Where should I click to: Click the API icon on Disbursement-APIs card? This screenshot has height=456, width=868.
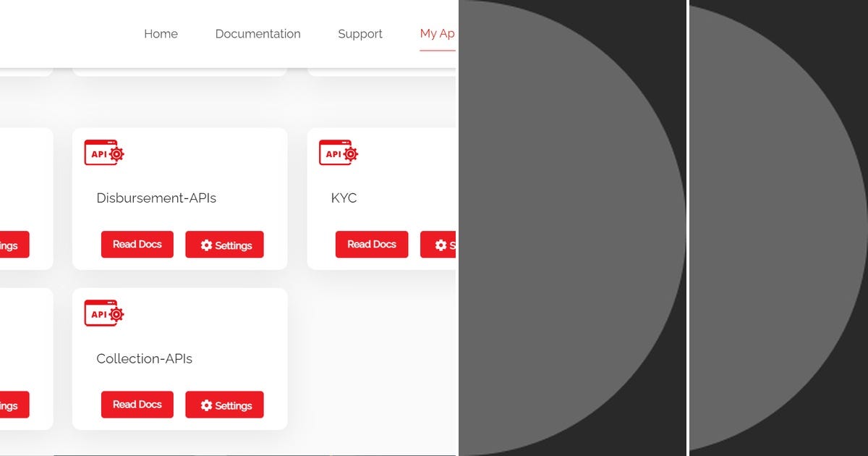[x=103, y=153]
